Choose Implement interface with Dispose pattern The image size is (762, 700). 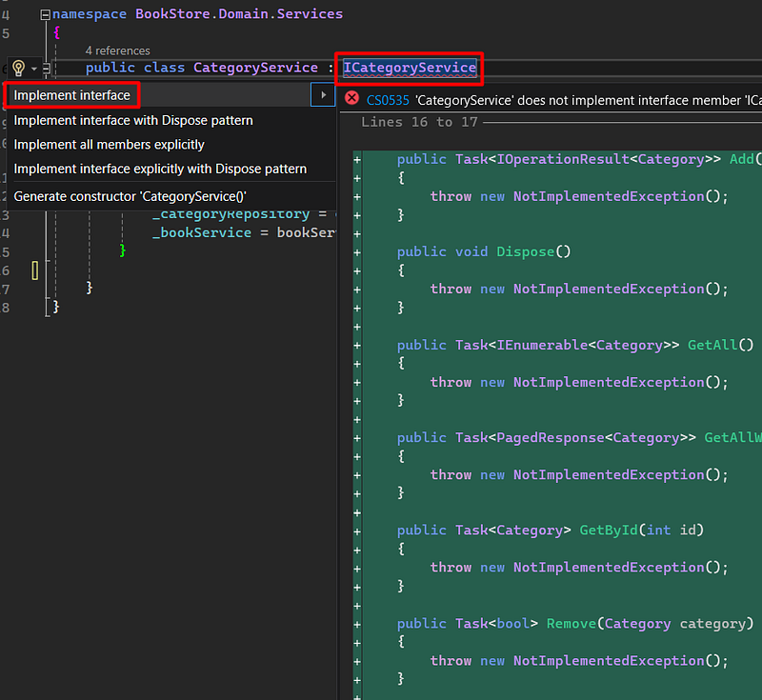tap(133, 120)
